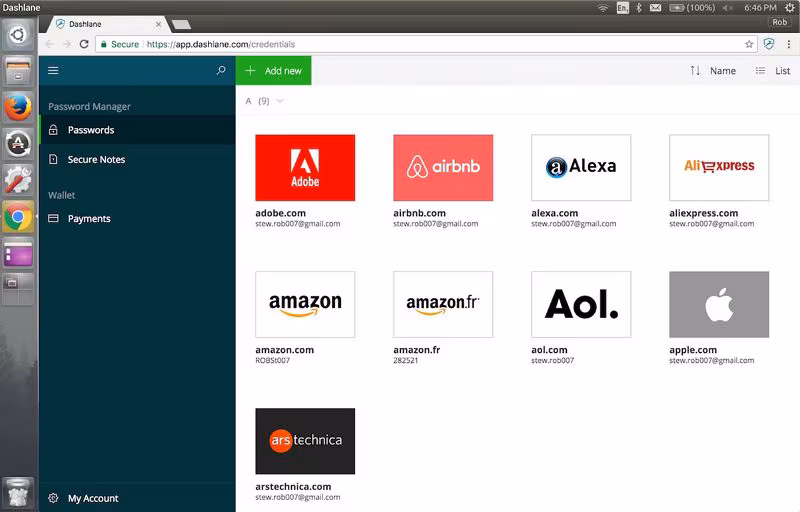Open the workspace switcher icon

pyautogui.click(x=18, y=289)
